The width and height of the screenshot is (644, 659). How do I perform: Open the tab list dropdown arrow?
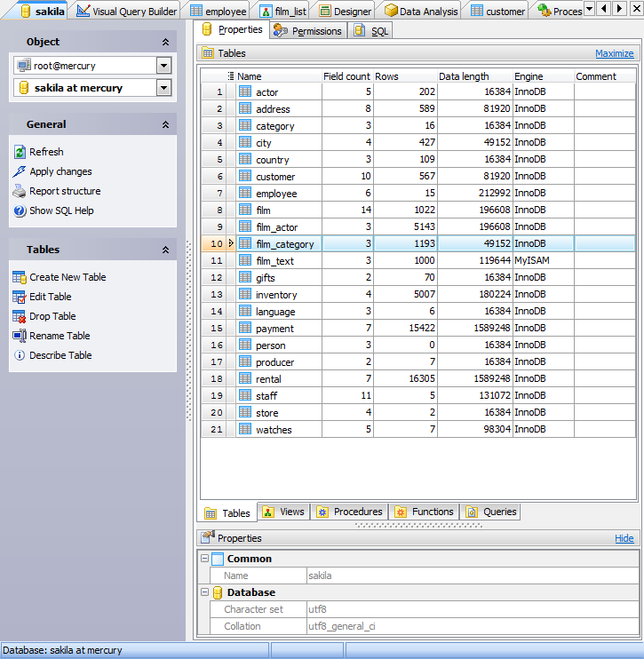point(589,8)
